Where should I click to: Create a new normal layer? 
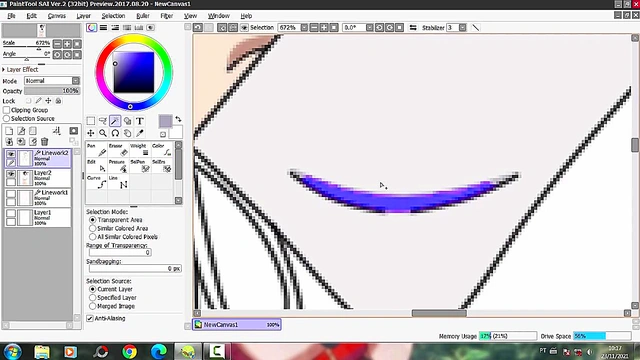click(9, 131)
